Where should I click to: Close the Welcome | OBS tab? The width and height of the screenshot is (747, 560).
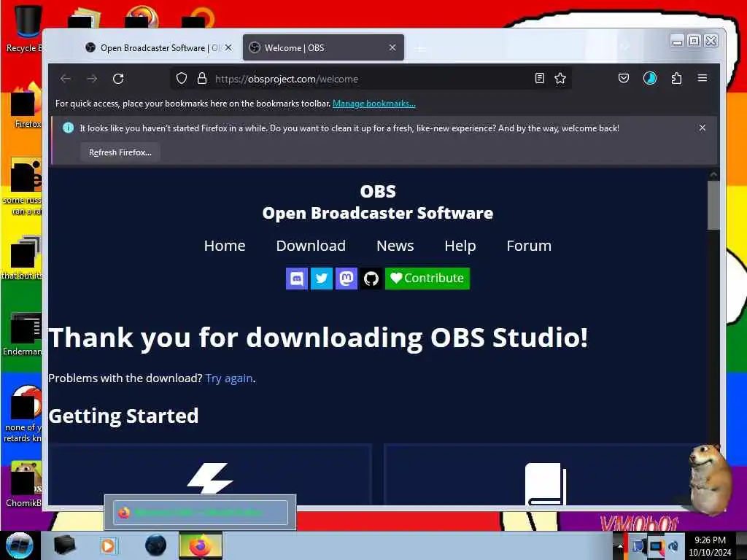point(392,47)
